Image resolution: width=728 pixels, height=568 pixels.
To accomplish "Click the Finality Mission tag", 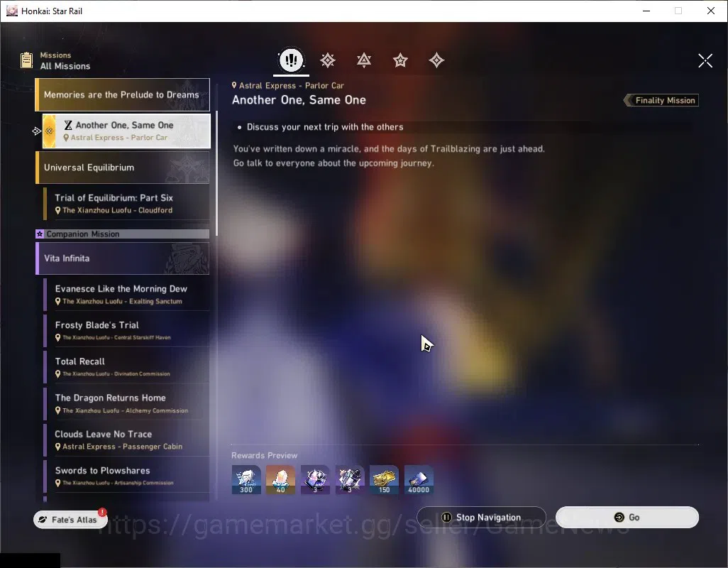I will (661, 100).
